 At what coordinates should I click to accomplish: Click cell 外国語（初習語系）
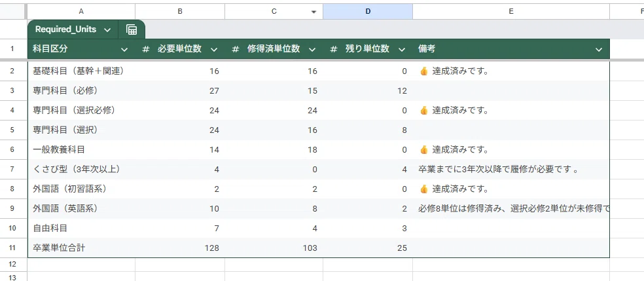[x=81, y=189]
